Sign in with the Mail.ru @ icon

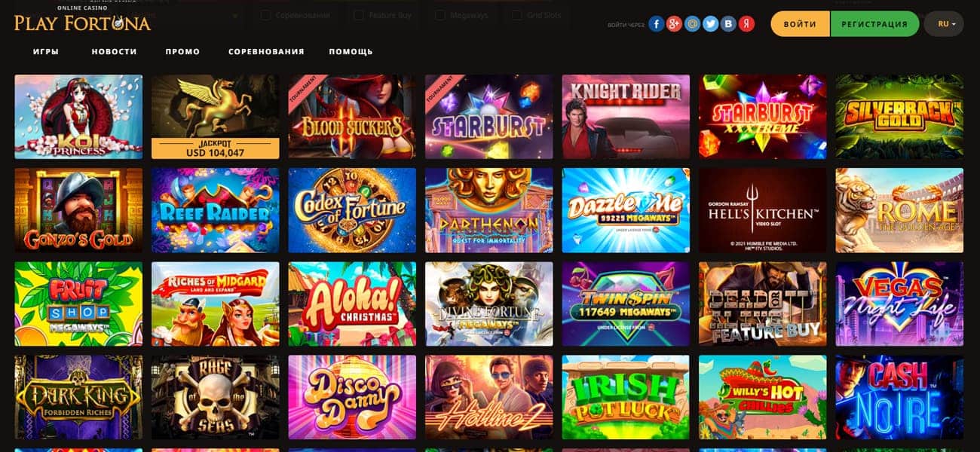tap(692, 24)
